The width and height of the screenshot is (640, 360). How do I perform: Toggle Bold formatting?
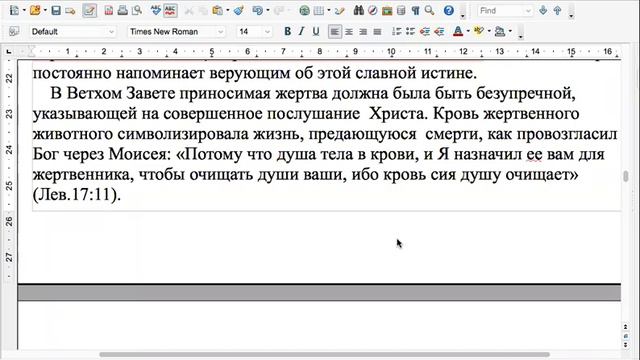[x=287, y=31]
